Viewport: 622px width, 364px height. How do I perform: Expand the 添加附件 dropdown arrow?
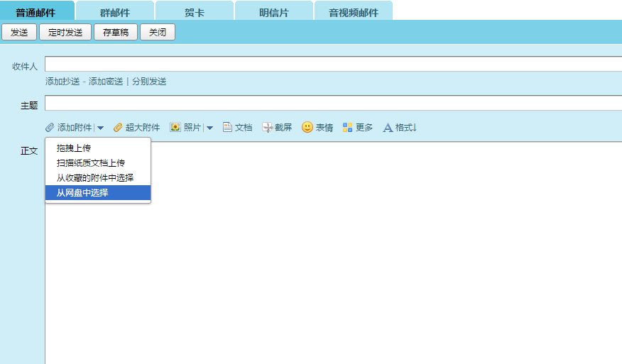point(100,128)
